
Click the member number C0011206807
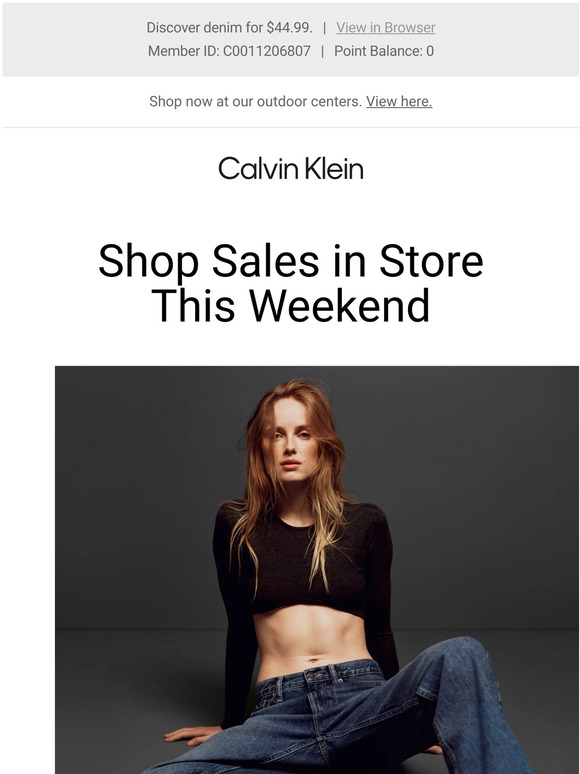[x=267, y=51]
